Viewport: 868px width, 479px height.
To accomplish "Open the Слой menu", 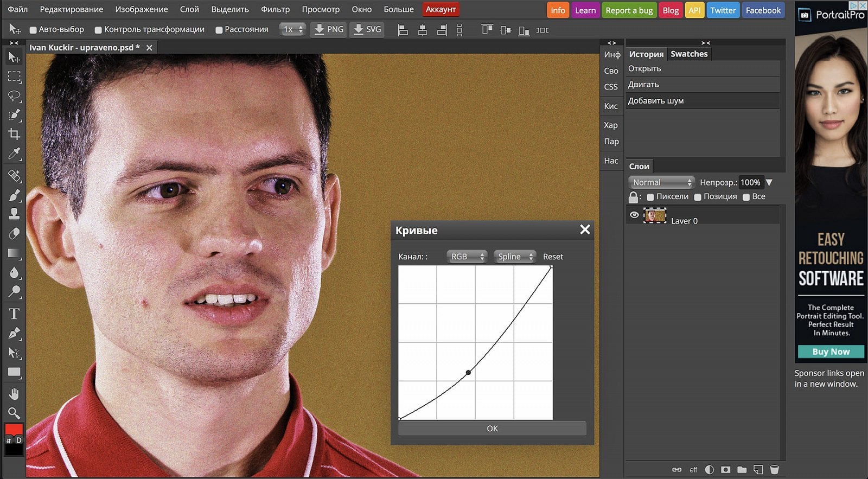I will coord(189,9).
